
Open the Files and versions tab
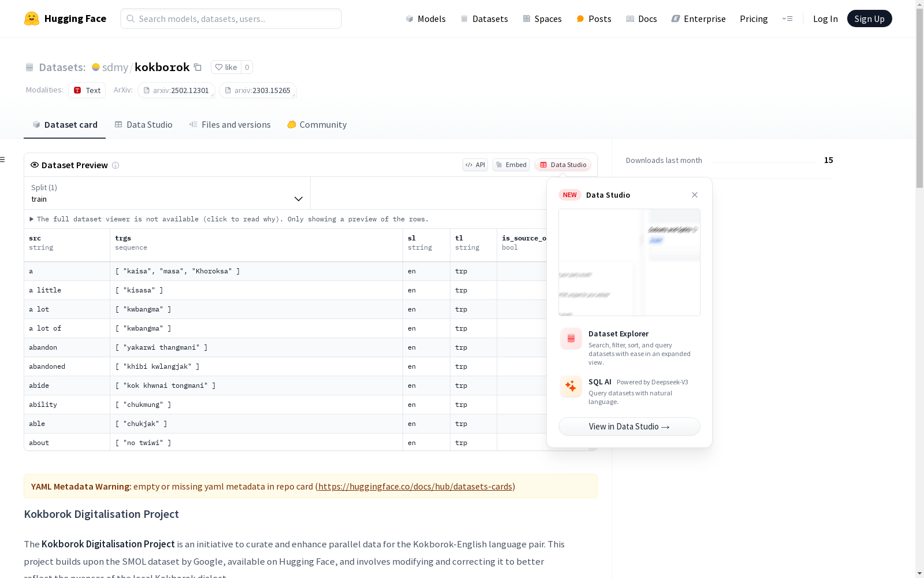230,124
